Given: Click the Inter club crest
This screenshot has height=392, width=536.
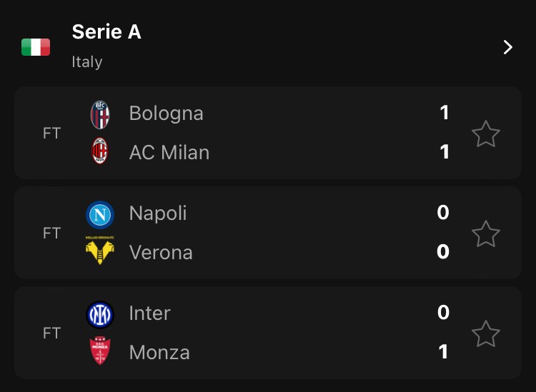Looking at the screenshot, I should (100, 314).
